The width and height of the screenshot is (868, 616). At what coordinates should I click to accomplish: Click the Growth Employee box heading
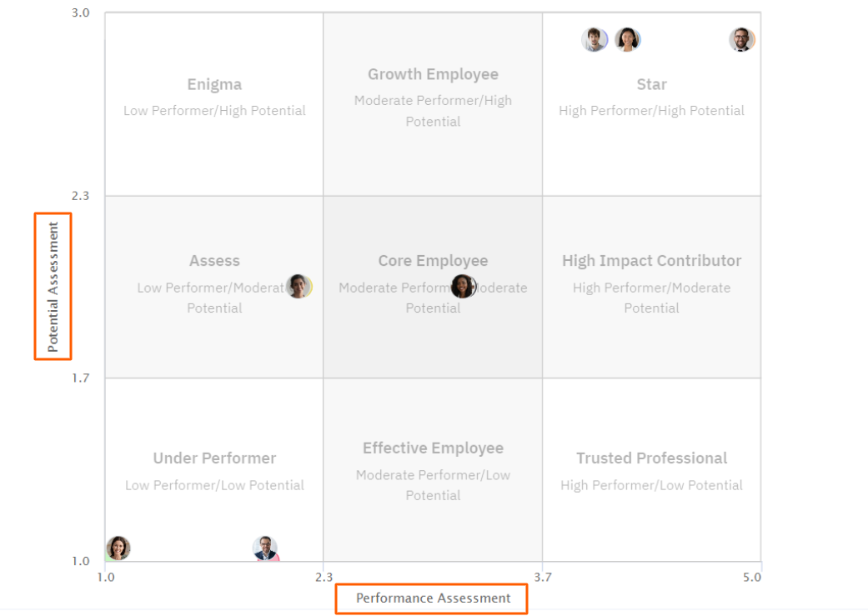pyautogui.click(x=433, y=74)
